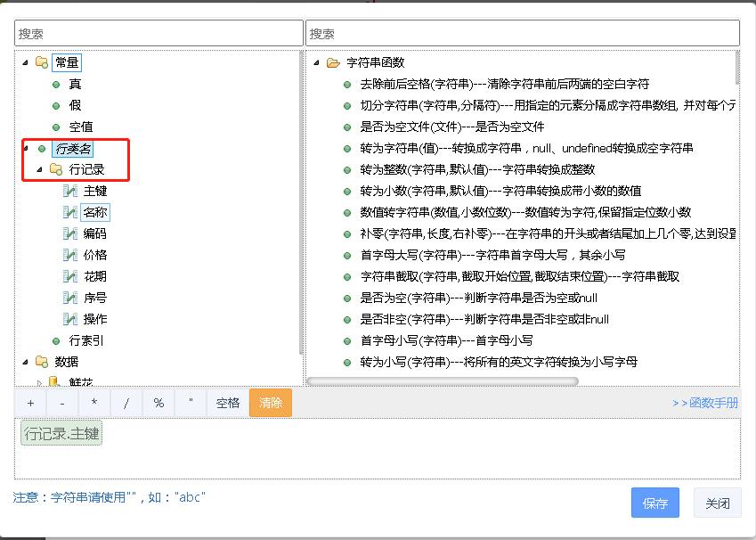Image resolution: width=756 pixels, height=540 pixels.
Task: Click the field icon beside 编码
Action: point(70,233)
